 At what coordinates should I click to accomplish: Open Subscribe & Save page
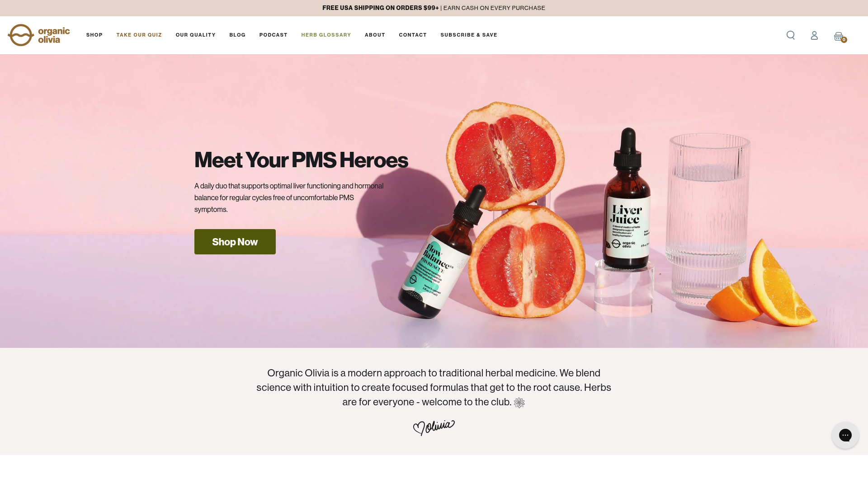coord(469,35)
